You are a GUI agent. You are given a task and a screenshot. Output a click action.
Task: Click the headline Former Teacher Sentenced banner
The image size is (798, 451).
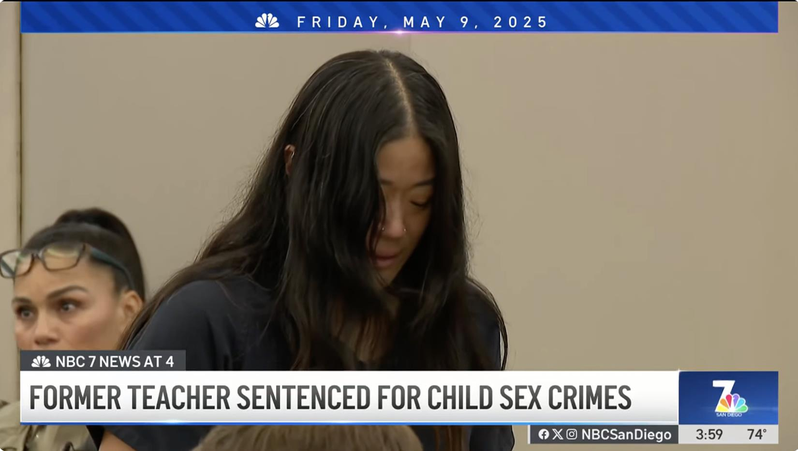pyautogui.click(x=349, y=397)
